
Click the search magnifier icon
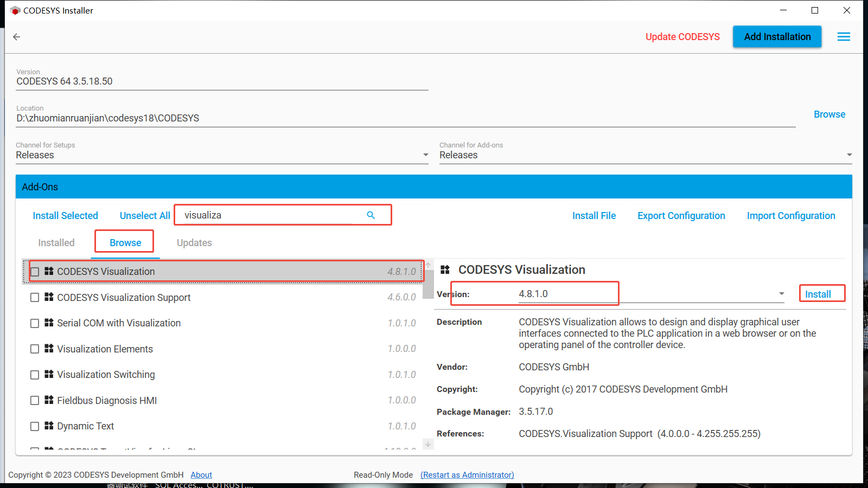click(x=371, y=215)
